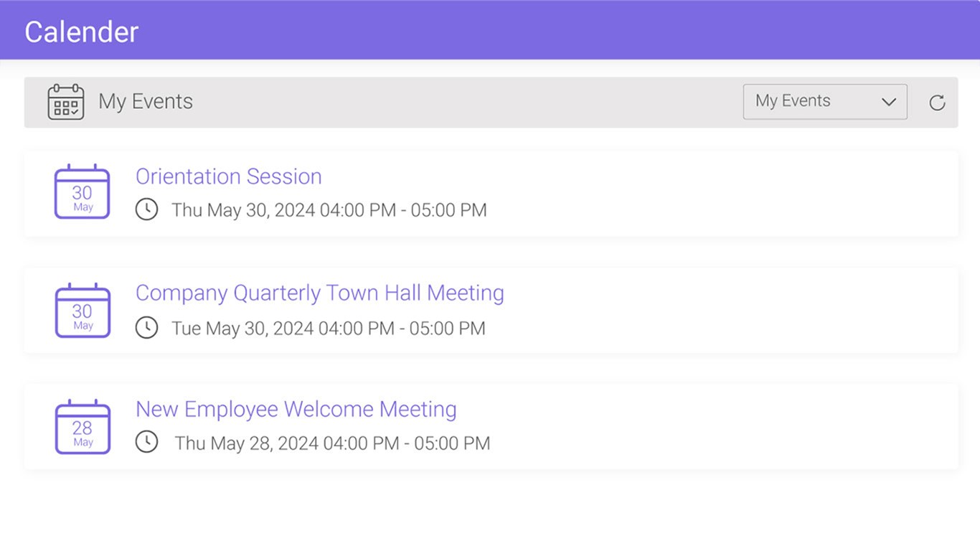The height and width of the screenshot is (551, 980).
Task: Click the My Events heading text
Action: pyautogui.click(x=146, y=102)
